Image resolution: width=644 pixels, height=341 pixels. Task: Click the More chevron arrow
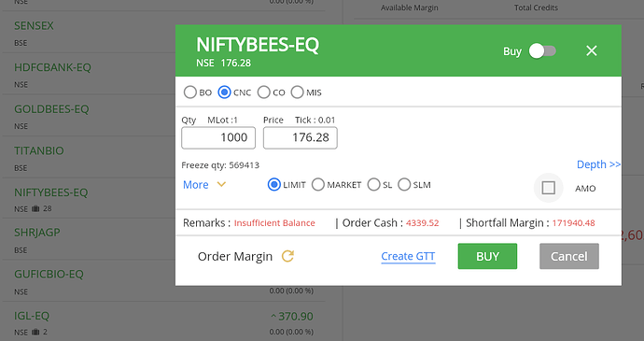click(x=221, y=184)
